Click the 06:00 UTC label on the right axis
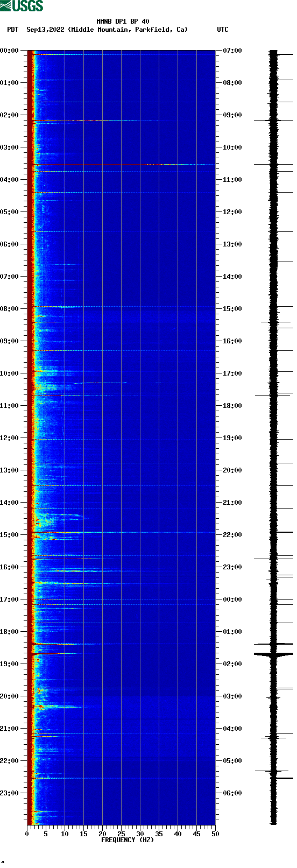 pyautogui.click(x=232, y=793)
